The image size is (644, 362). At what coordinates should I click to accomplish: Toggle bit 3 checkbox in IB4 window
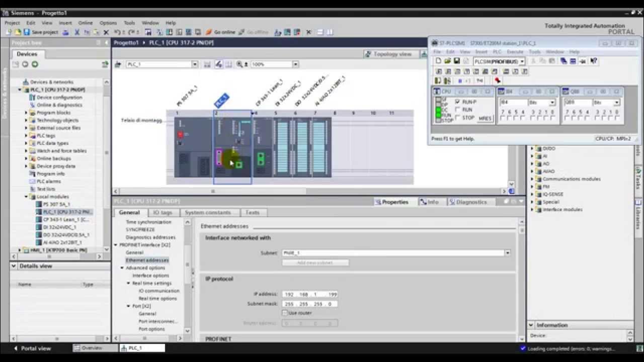click(x=533, y=118)
